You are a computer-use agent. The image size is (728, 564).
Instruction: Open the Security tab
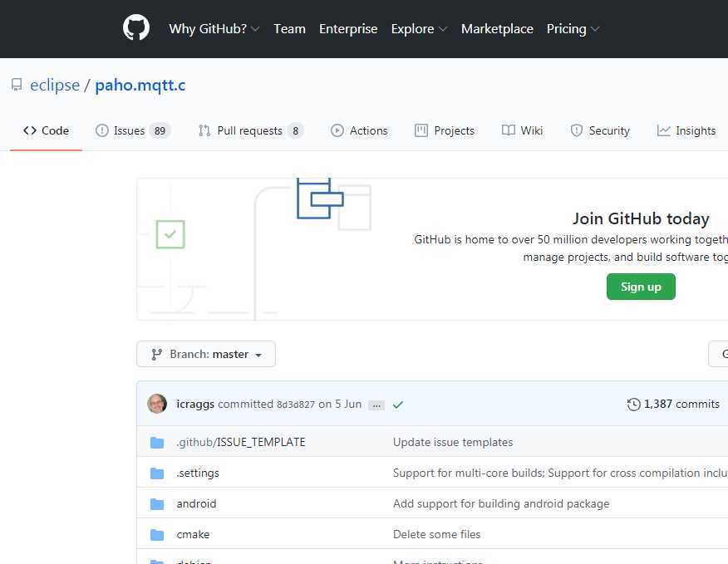(x=600, y=131)
